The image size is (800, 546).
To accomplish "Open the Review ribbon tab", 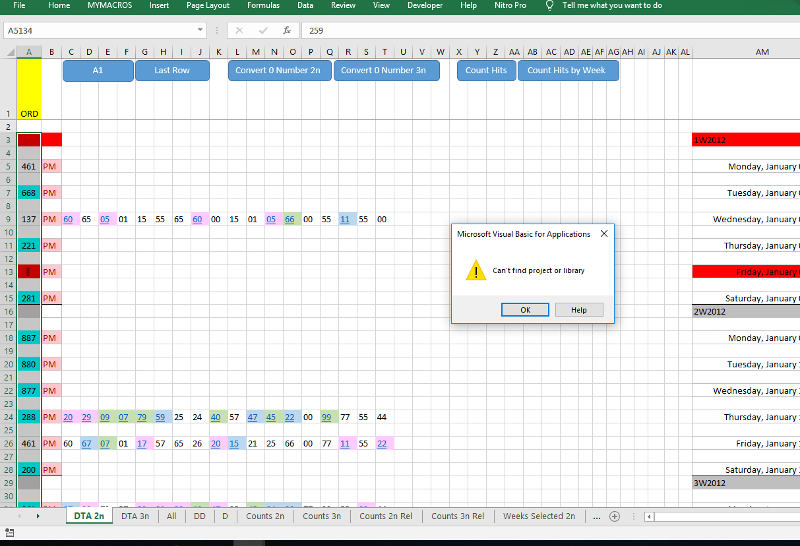I will (343, 5).
